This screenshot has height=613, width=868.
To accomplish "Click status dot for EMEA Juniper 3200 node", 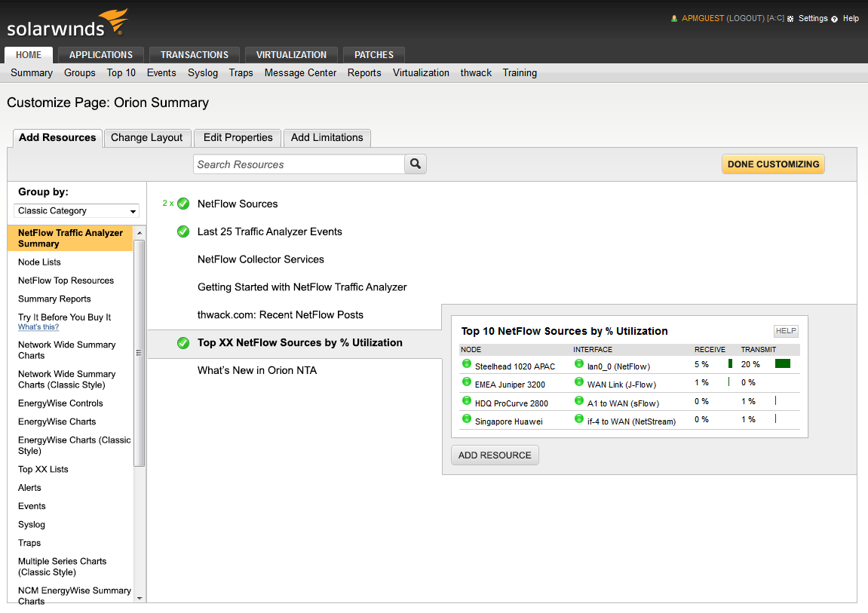I will 467,382.
